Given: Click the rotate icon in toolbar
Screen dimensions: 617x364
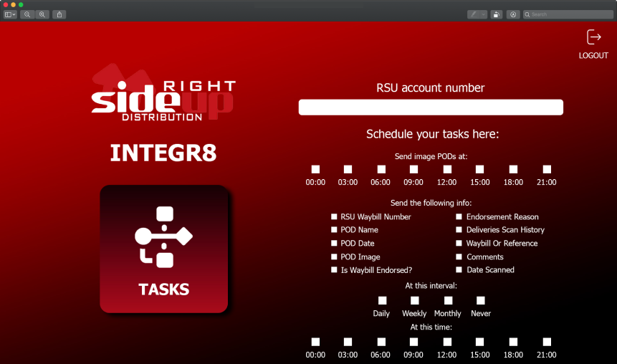Looking at the screenshot, I should click(x=497, y=14).
